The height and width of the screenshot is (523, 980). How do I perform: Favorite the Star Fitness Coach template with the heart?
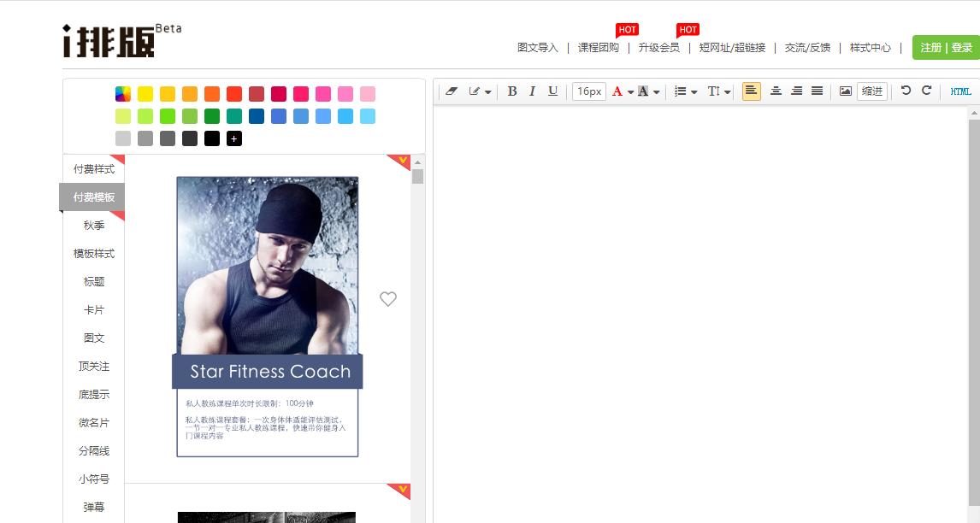388,299
